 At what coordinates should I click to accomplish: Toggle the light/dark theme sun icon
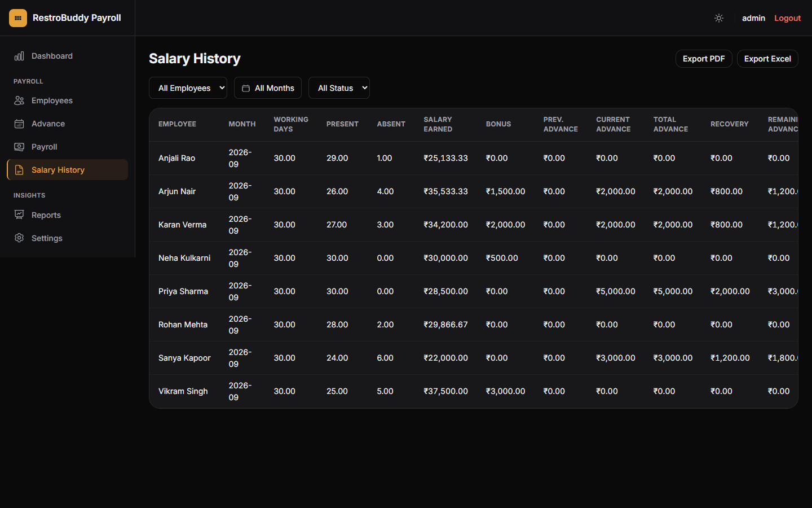(x=719, y=18)
